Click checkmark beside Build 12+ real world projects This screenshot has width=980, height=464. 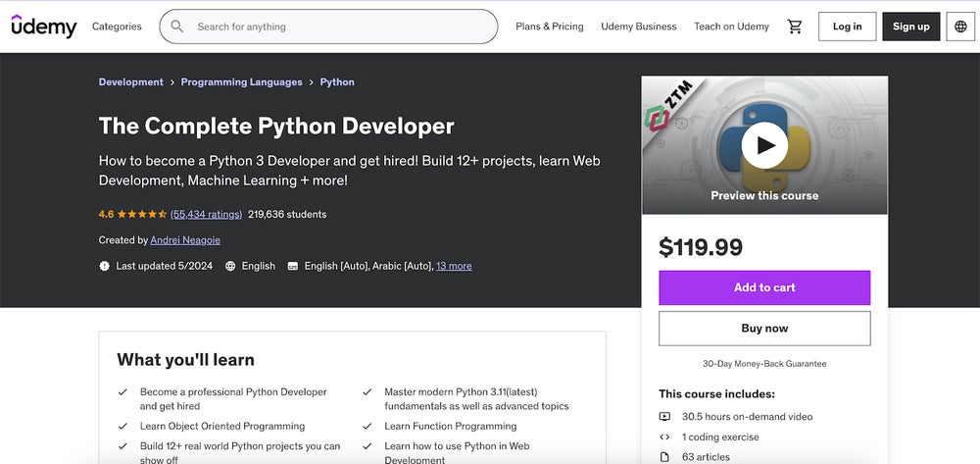coord(122,446)
